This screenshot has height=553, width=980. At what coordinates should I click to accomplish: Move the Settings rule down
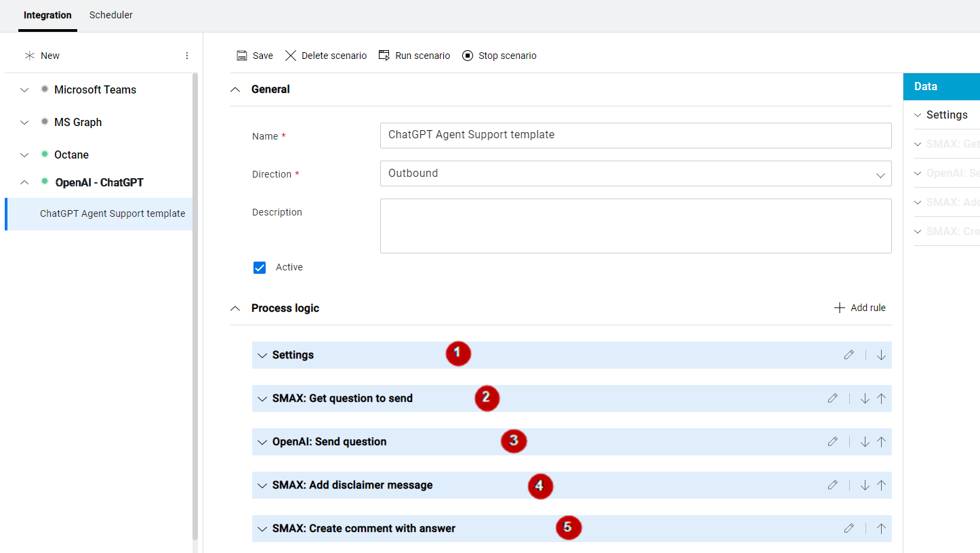click(880, 354)
